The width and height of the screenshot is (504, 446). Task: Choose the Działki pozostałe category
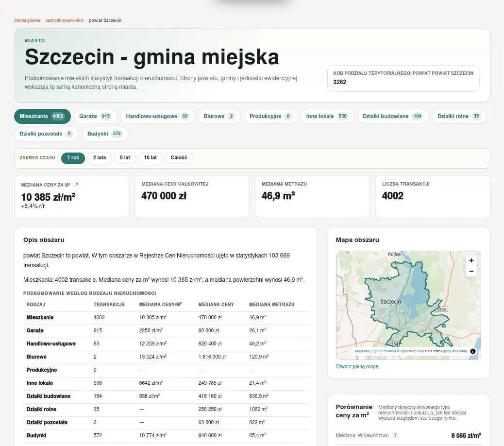coord(46,134)
